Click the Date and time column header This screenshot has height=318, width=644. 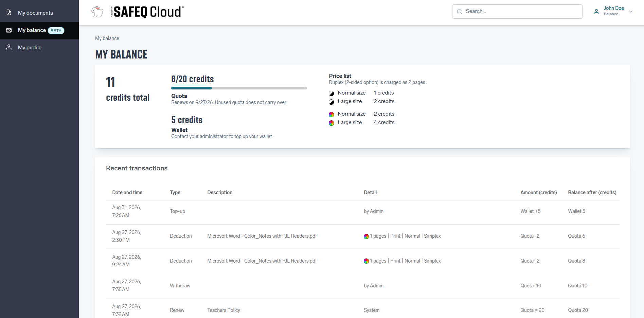tap(127, 193)
